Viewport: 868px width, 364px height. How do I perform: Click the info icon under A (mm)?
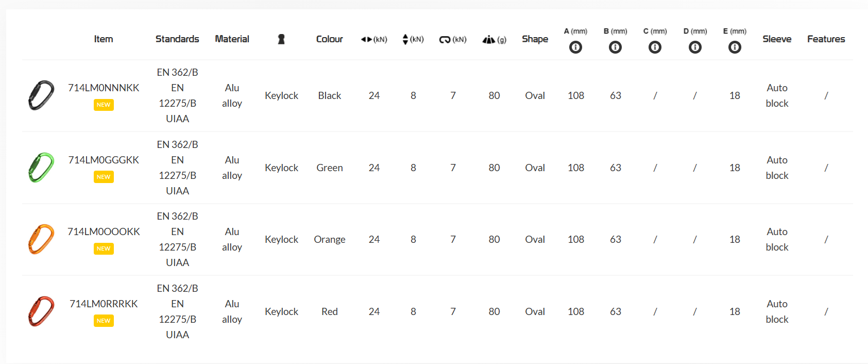575,47
